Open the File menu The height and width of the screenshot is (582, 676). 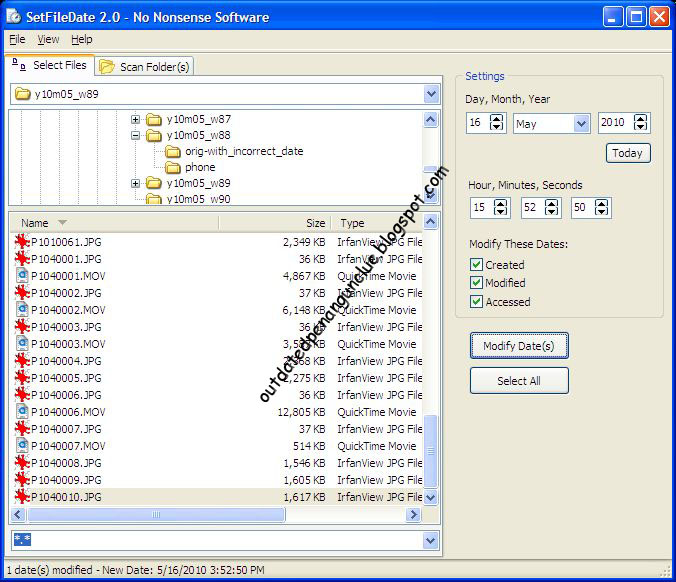coord(17,39)
